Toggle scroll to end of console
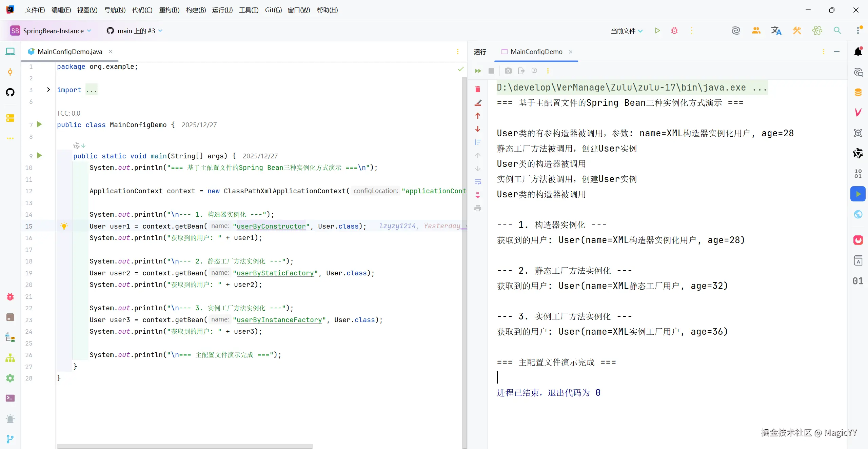Viewport: 868px width, 449px height. 478,195
